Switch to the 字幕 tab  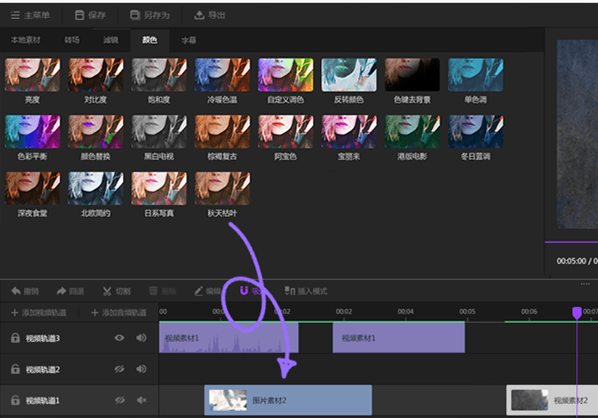click(x=189, y=40)
